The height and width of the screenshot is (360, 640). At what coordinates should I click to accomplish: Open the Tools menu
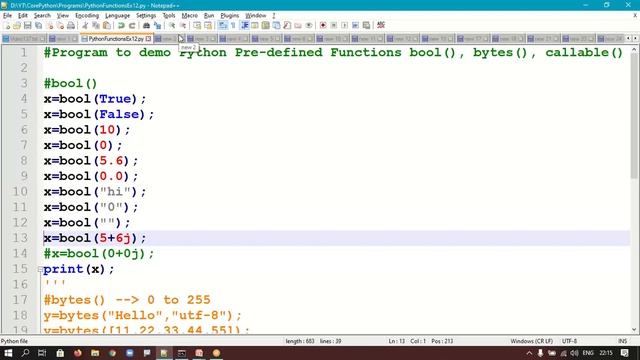click(x=169, y=16)
